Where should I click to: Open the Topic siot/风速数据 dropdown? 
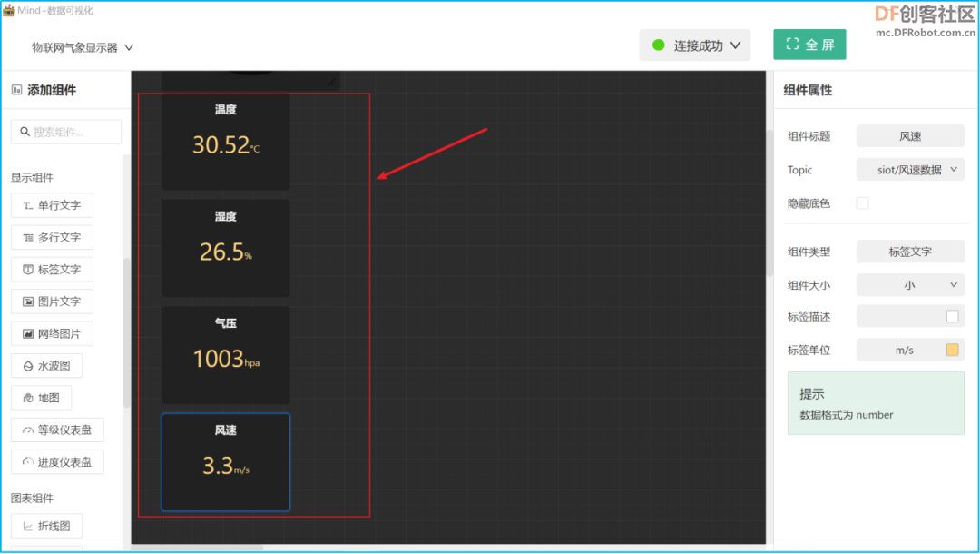coord(910,170)
